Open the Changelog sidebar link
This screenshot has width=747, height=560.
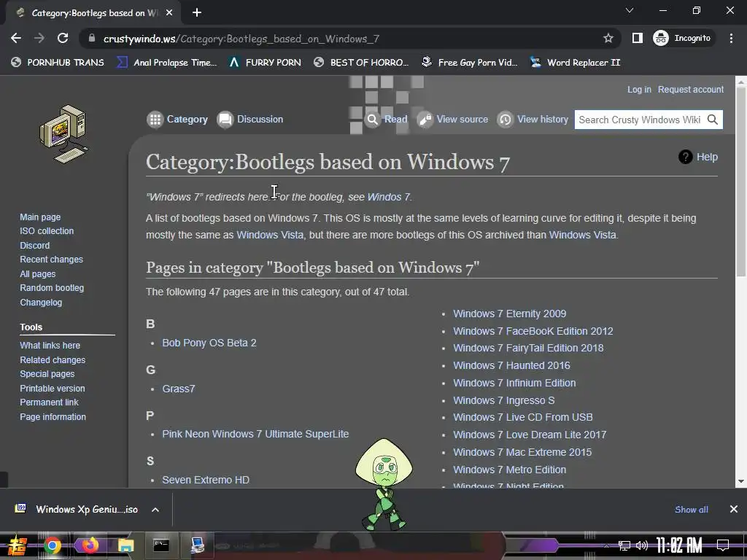coord(41,303)
